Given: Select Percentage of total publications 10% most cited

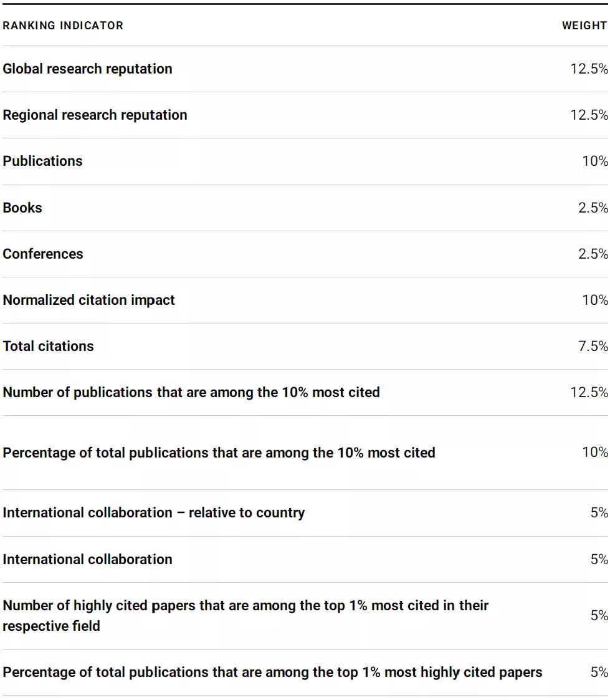Looking at the screenshot, I should click(219, 453).
